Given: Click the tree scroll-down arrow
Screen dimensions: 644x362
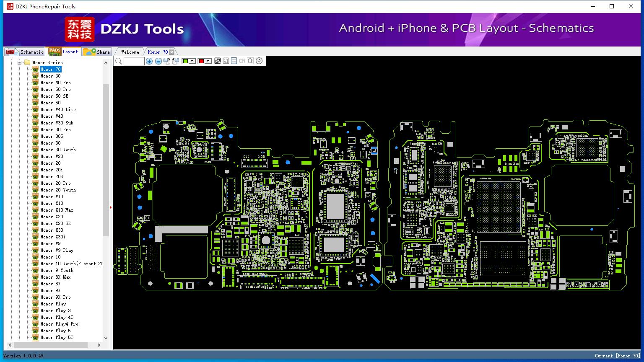Looking at the screenshot, I should tap(106, 338).
